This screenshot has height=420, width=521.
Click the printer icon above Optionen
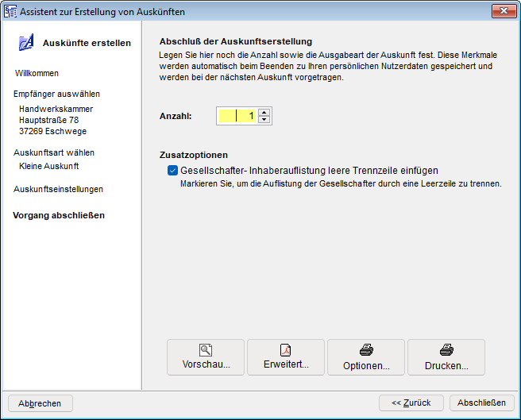coord(366,349)
